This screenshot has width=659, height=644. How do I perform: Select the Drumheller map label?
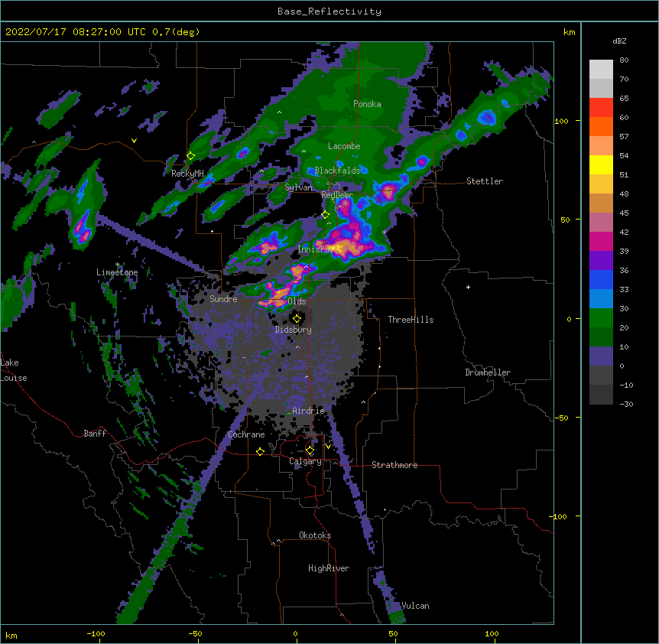point(488,372)
